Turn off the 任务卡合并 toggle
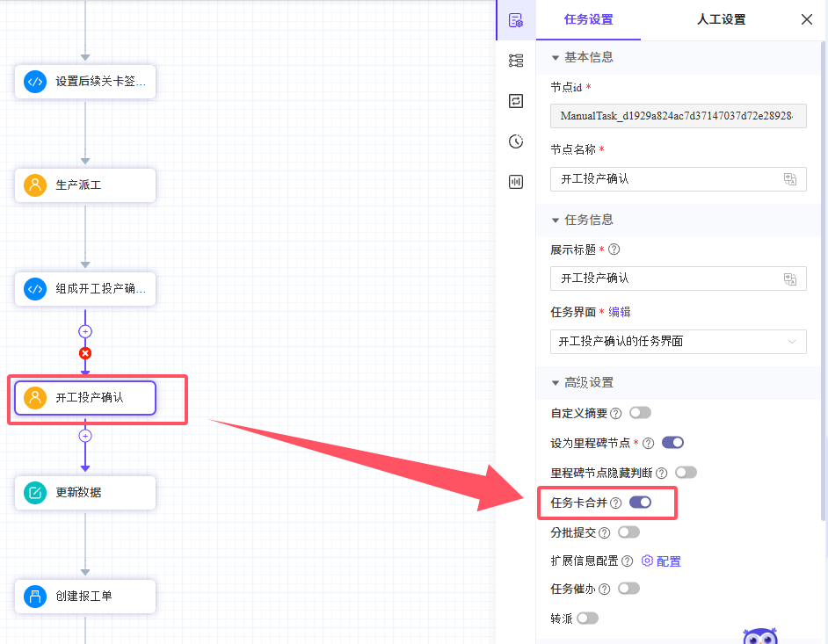Viewport: 828px width, 644px height. coord(640,503)
